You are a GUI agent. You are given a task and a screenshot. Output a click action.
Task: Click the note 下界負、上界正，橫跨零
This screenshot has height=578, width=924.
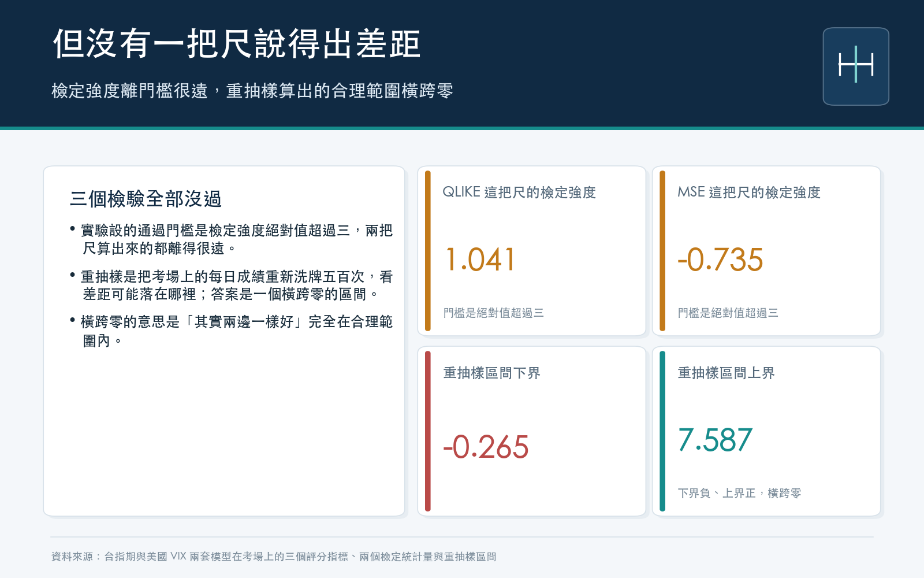pos(739,493)
